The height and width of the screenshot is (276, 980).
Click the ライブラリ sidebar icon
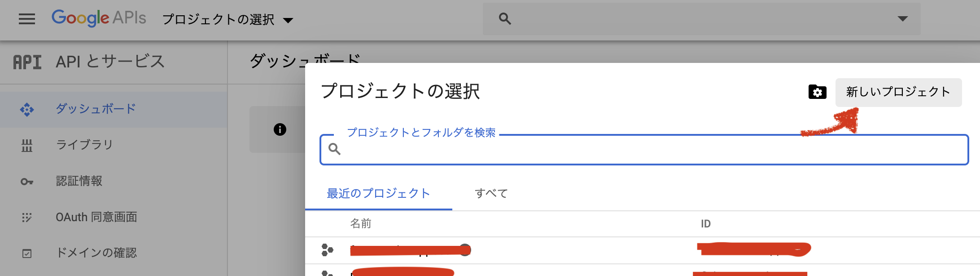[27, 145]
